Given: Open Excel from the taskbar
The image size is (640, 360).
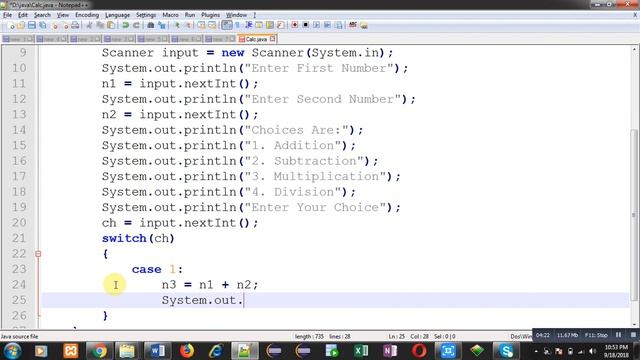Looking at the screenshot, I should (x=361, y=351).
